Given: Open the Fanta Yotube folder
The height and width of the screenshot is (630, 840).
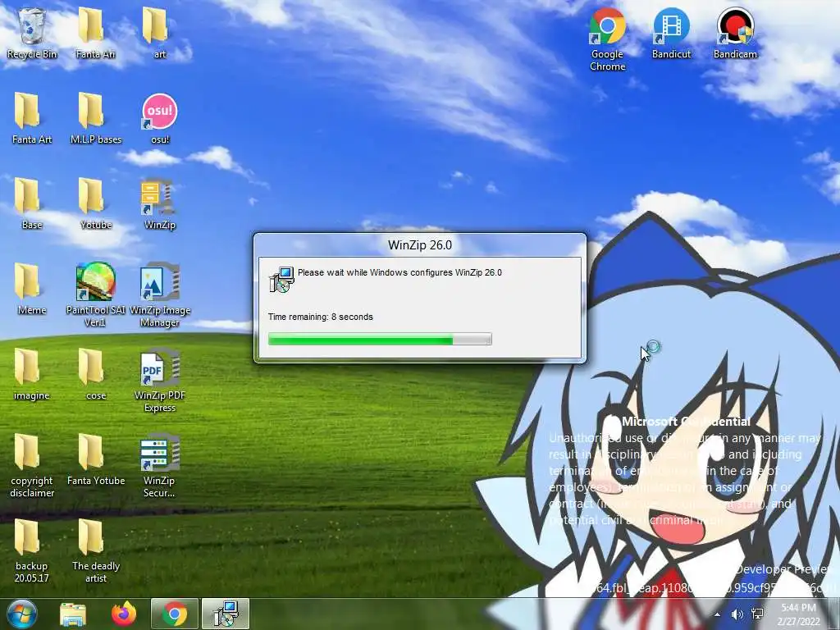Looking at the screenshot, I should click(96, 459).
